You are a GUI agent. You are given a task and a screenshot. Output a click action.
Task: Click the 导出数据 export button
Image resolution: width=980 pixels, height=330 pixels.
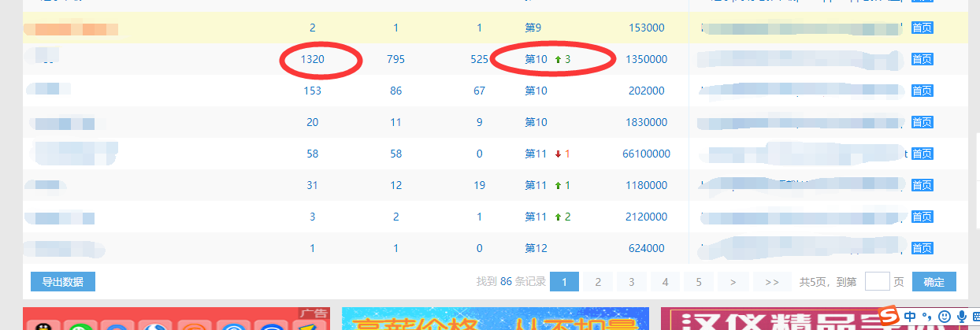(63, 282)
